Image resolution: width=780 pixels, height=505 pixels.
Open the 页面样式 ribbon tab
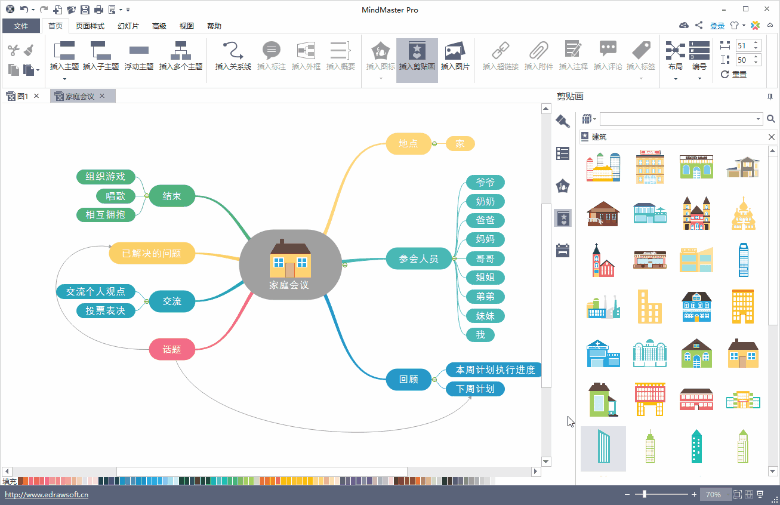(91, 25)
